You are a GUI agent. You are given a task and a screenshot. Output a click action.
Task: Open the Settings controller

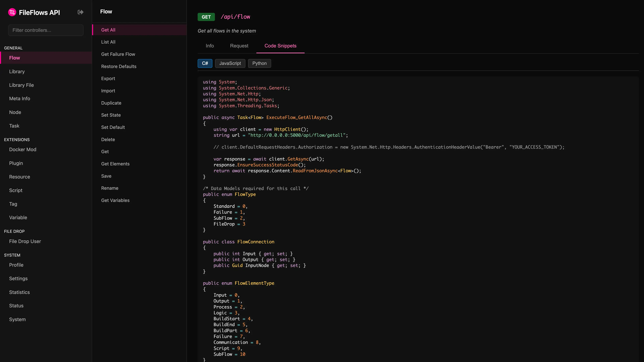tap(46, 278)
